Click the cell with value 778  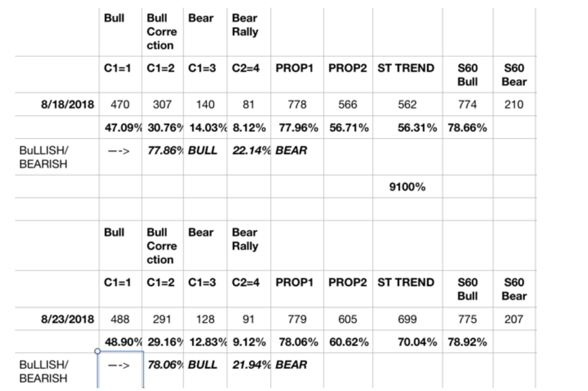(x=297, y=105)
